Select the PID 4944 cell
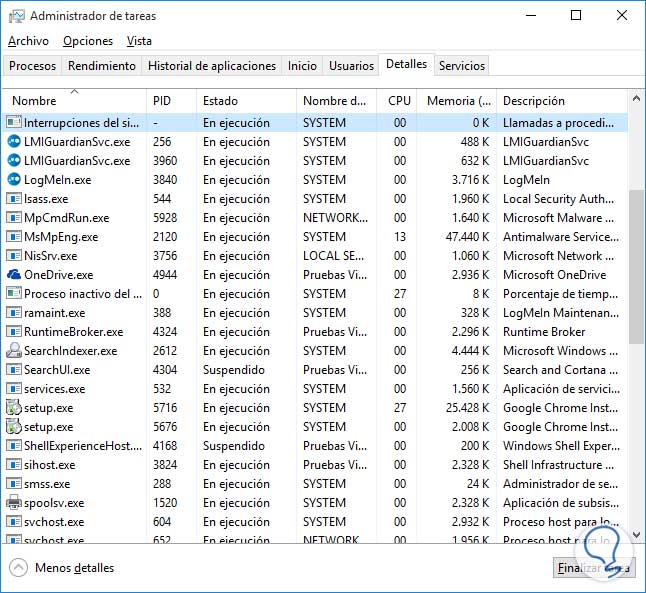This screenshot has width=646, height=593. pyautogui.click(x=165, y=274)
